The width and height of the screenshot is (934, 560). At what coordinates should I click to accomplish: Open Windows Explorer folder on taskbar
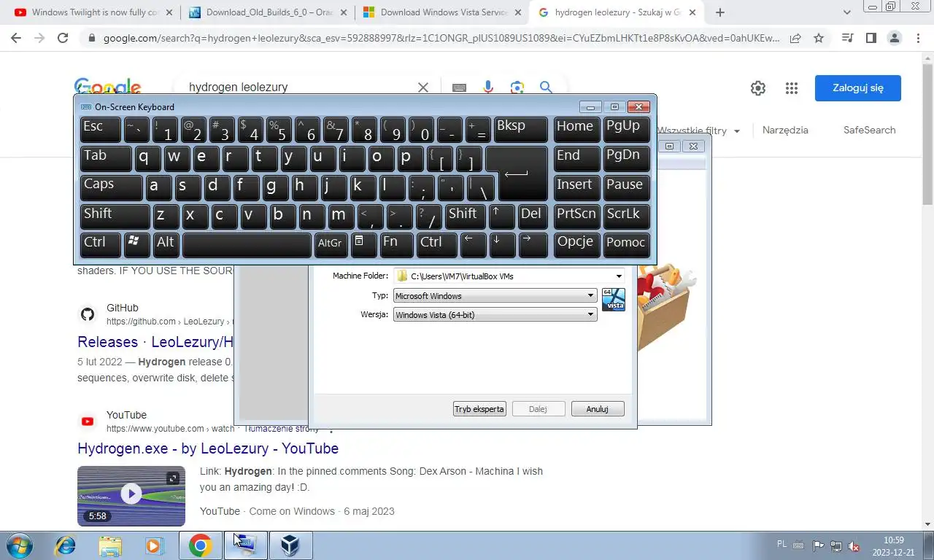111,545
